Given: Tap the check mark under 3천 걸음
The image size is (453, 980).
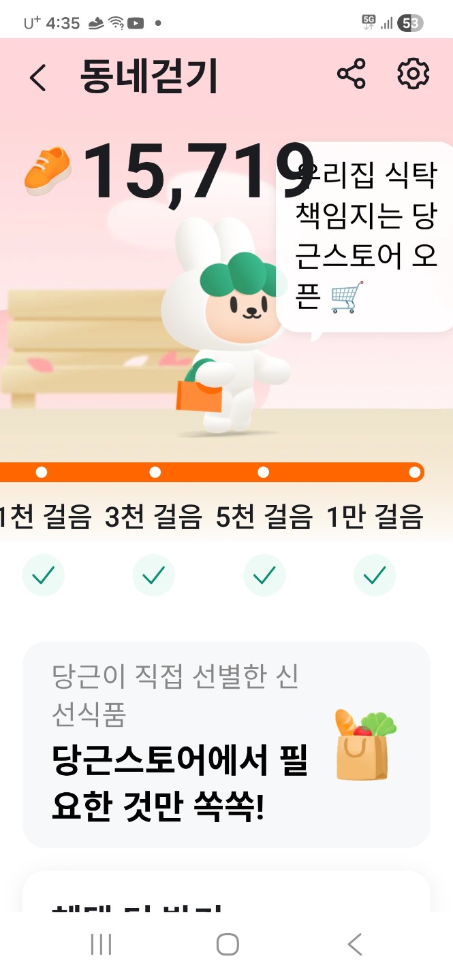Looking at the screenshot, I should pos(154,576).
